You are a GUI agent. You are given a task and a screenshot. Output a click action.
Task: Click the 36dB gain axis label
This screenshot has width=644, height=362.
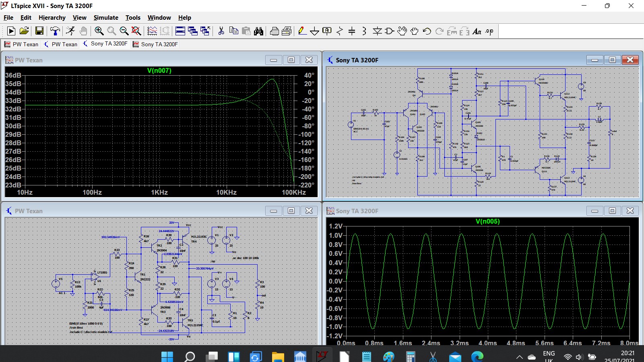(x=13, y=75)
